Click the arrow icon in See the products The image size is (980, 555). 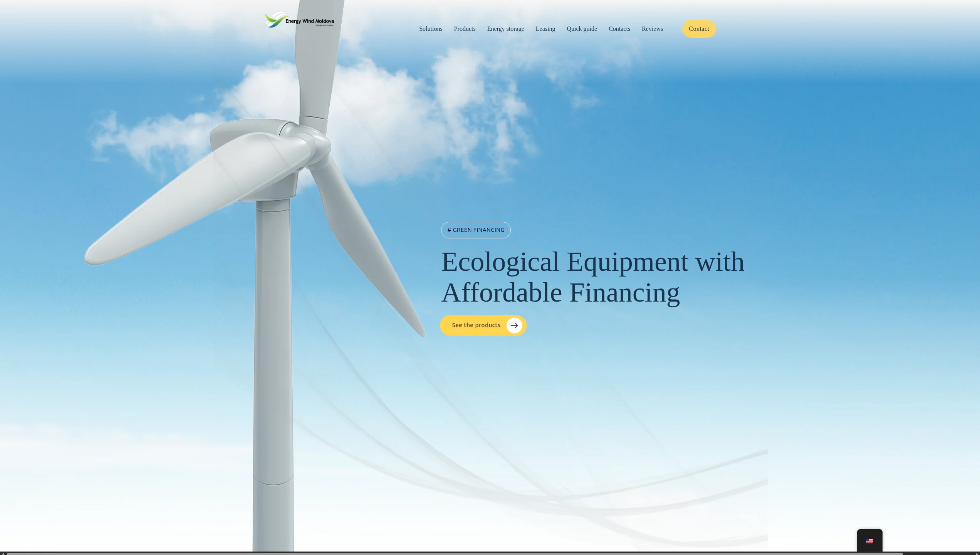click(514, 325)
